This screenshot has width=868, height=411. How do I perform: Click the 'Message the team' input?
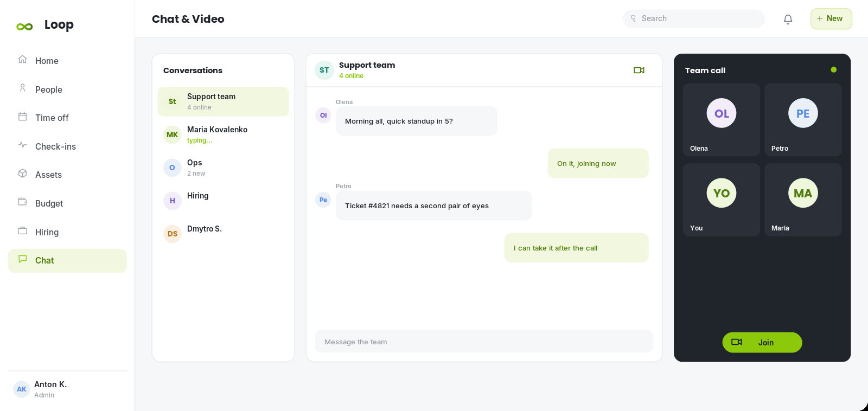tap(484, 342)
